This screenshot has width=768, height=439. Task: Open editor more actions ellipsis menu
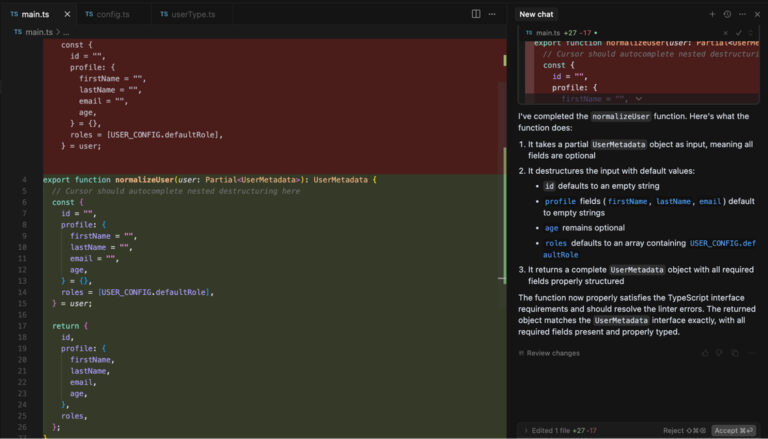tap(492, 14)
